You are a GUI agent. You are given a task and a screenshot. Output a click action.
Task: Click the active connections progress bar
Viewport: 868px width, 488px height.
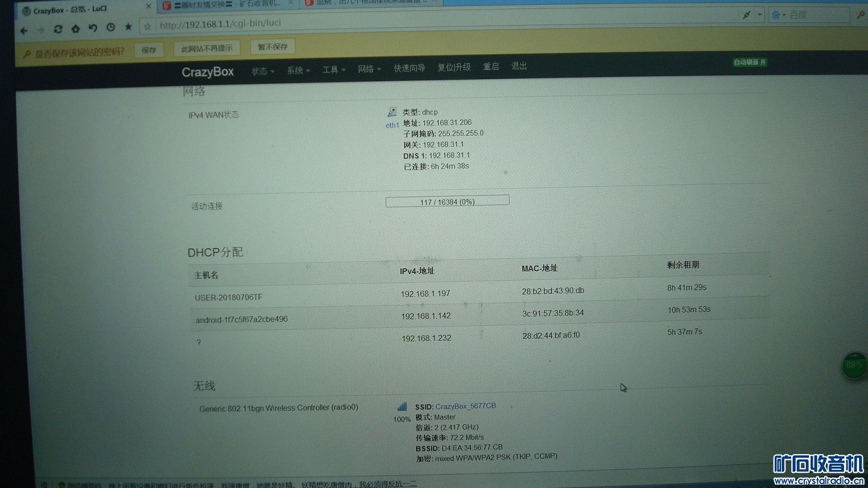coord(447,201)
